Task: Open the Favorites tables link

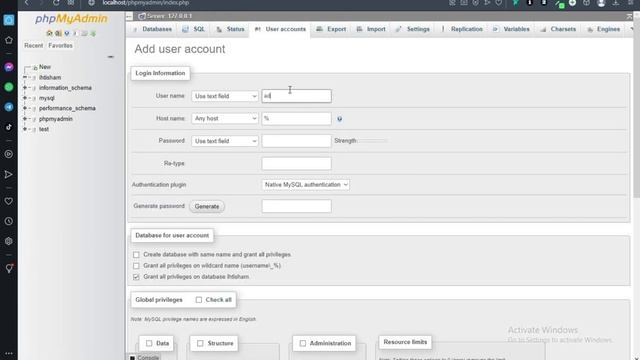Action: (x=60, y=46)
